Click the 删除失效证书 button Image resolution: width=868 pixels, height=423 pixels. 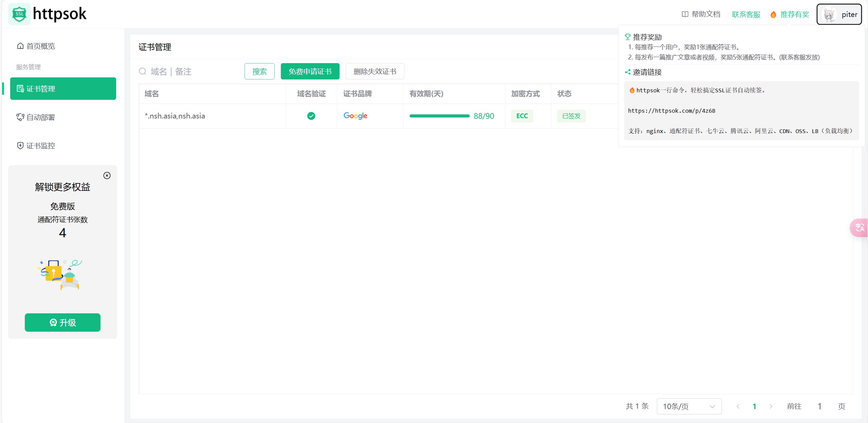tap(375, 71)
